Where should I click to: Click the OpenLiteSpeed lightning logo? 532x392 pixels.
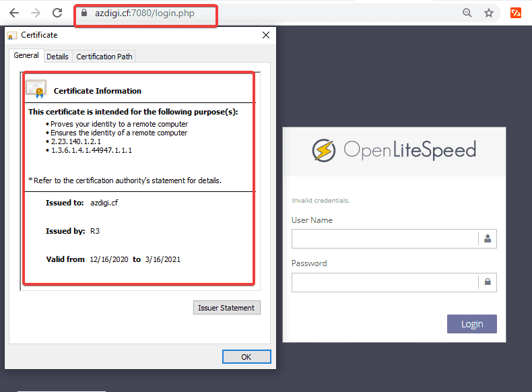click(x=324, y=150)
